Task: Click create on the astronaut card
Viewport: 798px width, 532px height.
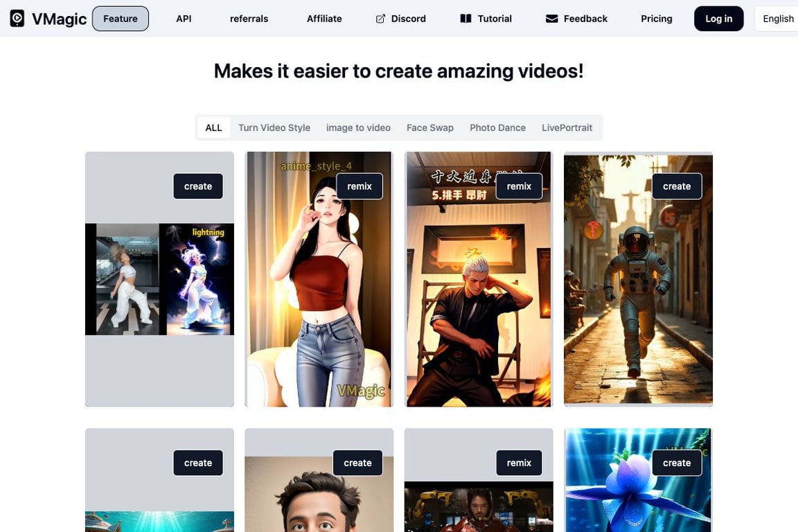Action: pyautogui.click(x=677, y=186)
